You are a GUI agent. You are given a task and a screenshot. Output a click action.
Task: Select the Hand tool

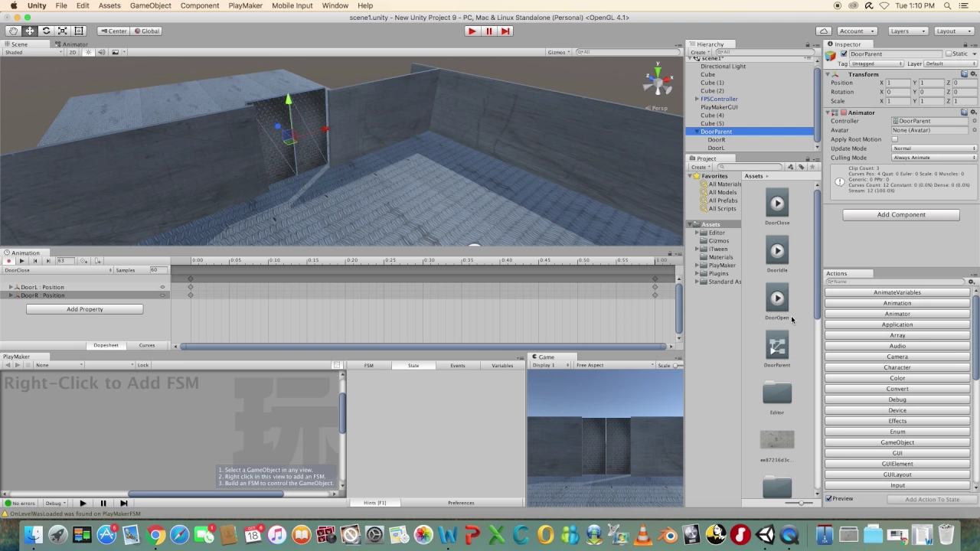pyautogui.click(x=13, y=31)
